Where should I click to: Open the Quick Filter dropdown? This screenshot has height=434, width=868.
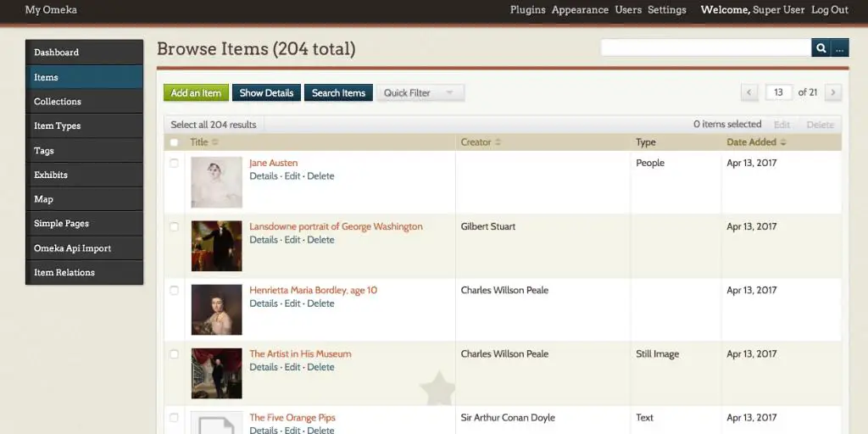(x=420, y=93)
